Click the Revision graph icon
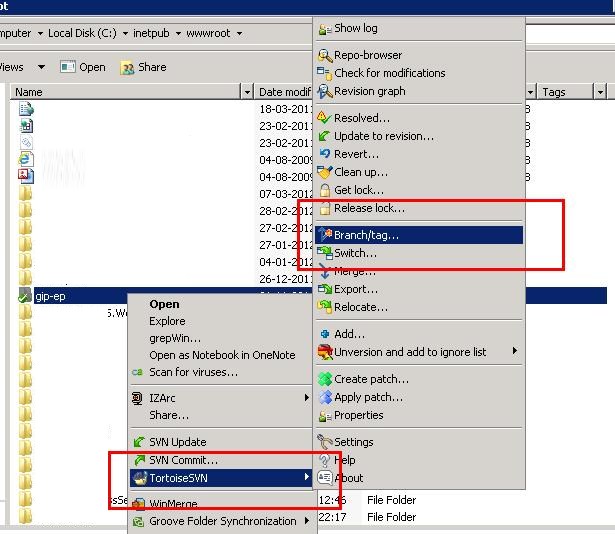This screenshot has height=534, width=615. (x=324, y=91)
